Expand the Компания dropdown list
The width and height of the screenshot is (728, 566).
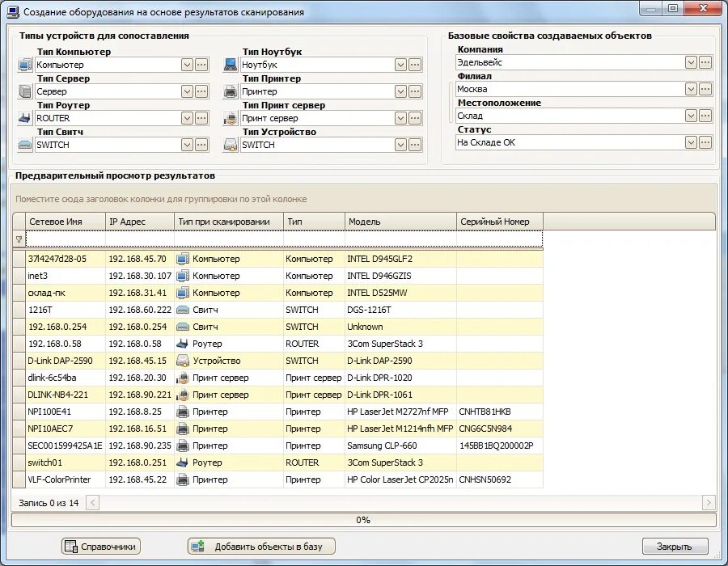[691, 62]
